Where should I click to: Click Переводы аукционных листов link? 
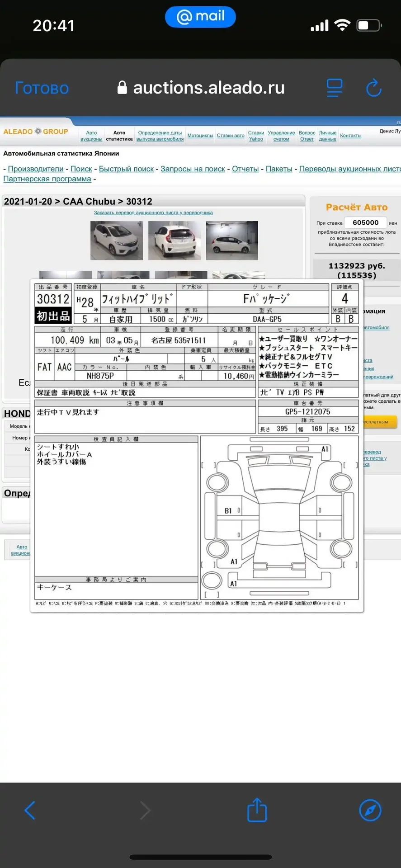point(350,169)
